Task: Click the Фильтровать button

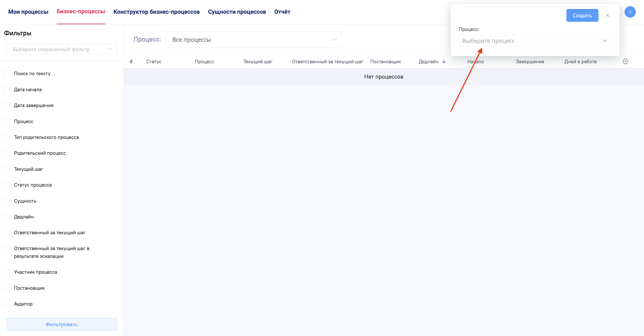Action: [62, 324]
